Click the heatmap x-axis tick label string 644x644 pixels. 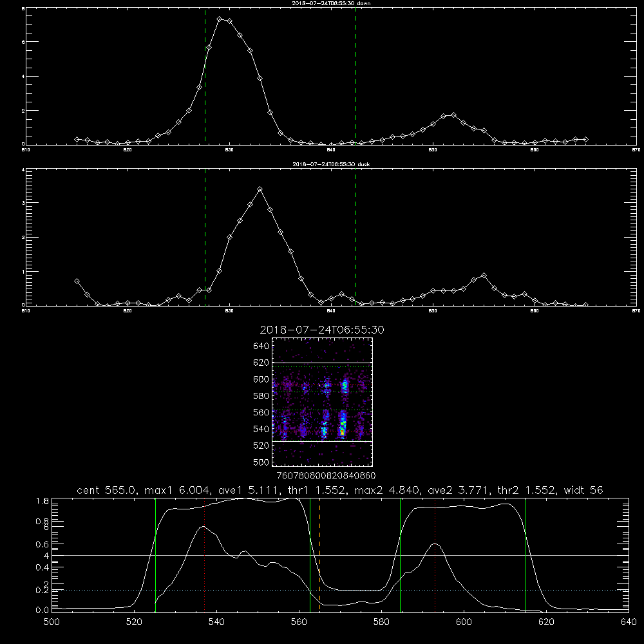(326, 475)
